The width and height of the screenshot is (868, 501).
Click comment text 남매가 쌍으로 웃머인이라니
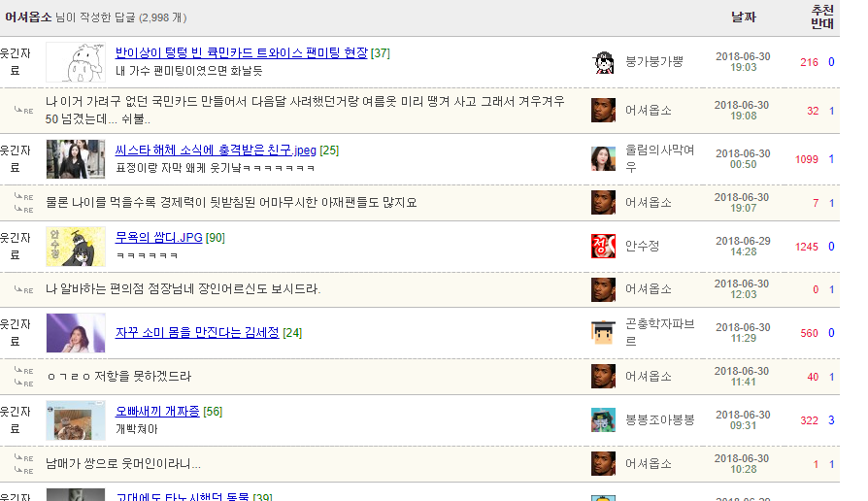pyautogui.click(x=123, y=464)
